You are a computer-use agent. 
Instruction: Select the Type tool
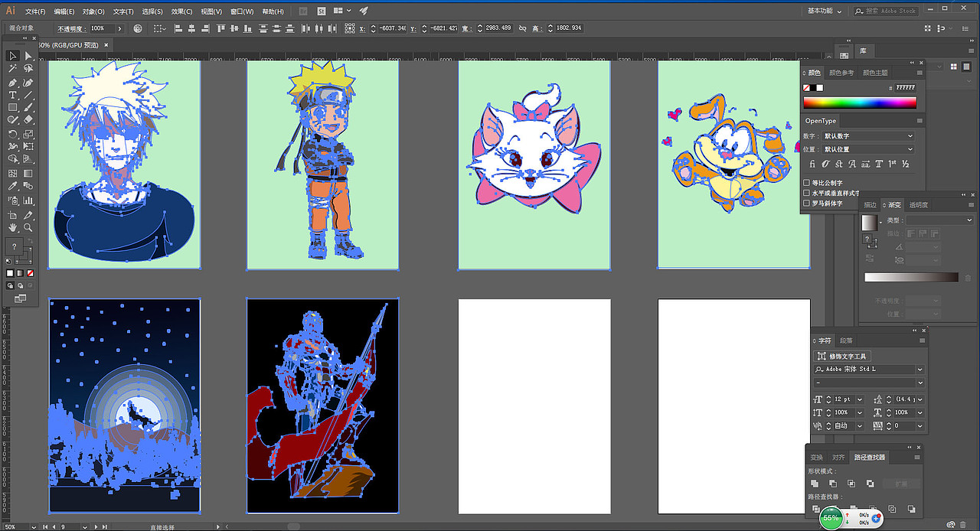point(12,95)
